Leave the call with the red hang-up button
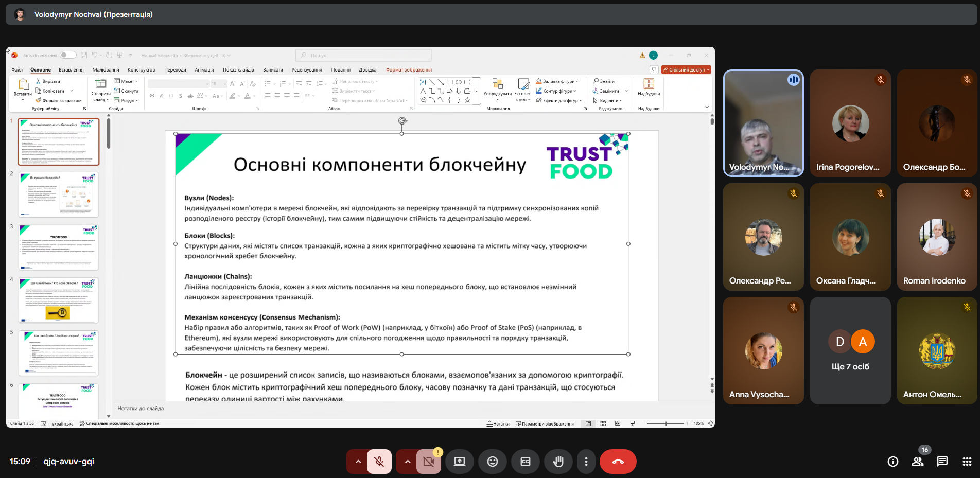The width and height of the screenshot is (980, 478). (x=618, y=462)
